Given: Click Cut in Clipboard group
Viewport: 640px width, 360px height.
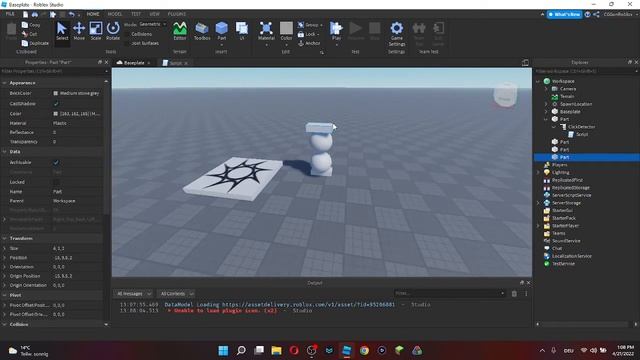Looking at the screenshot, I should pyautogui.click(x=29, y=34).
